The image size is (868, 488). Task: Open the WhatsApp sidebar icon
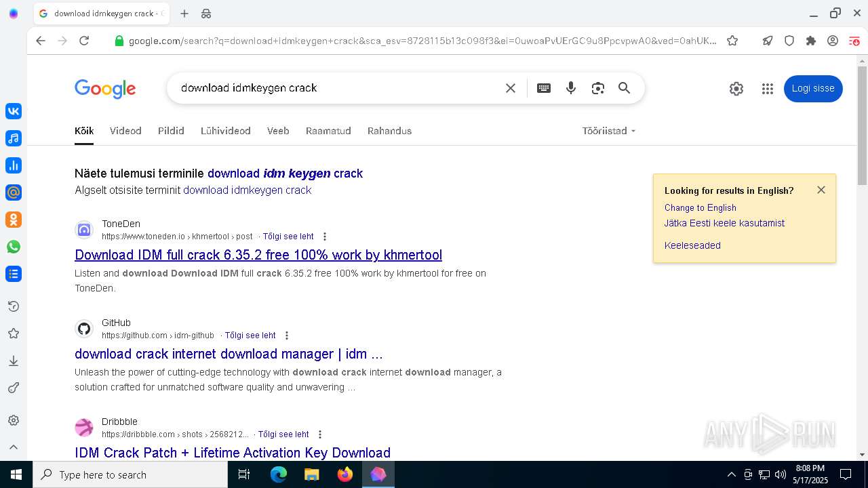[x=14, y=247]
